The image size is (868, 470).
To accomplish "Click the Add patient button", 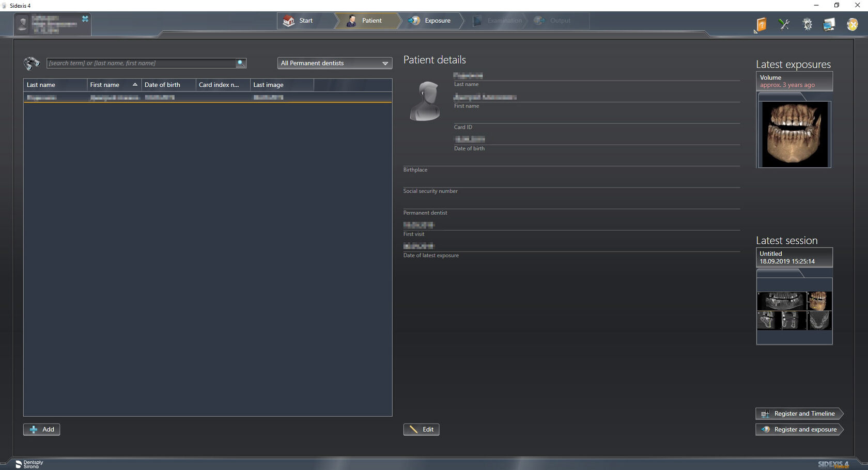I will point(41,429).
